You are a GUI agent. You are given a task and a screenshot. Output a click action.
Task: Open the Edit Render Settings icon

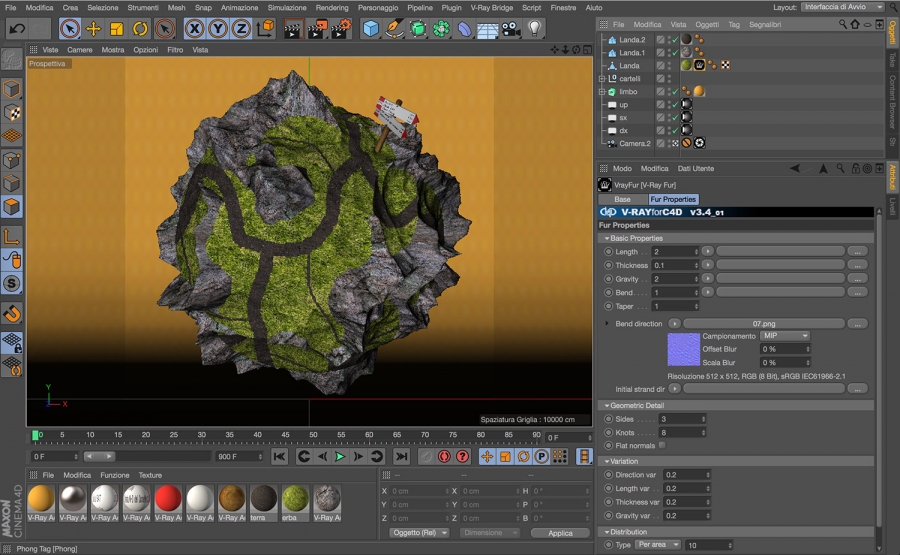click(x=342, y=29)
